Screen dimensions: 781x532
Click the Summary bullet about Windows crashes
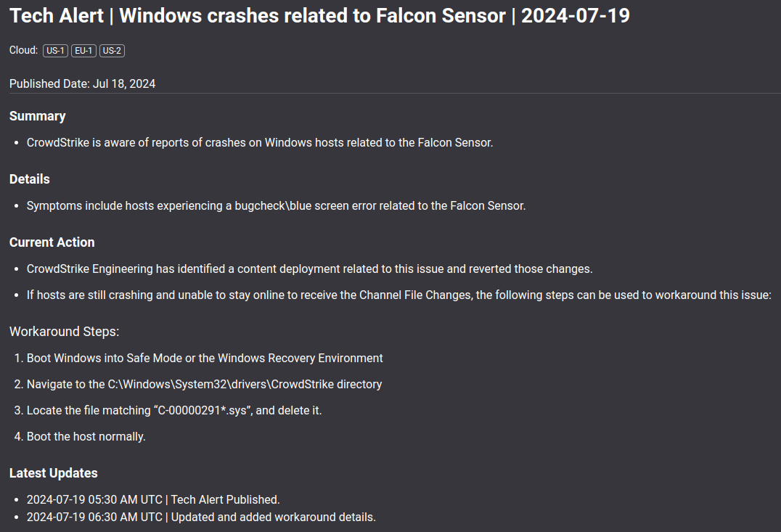point(260,143)
